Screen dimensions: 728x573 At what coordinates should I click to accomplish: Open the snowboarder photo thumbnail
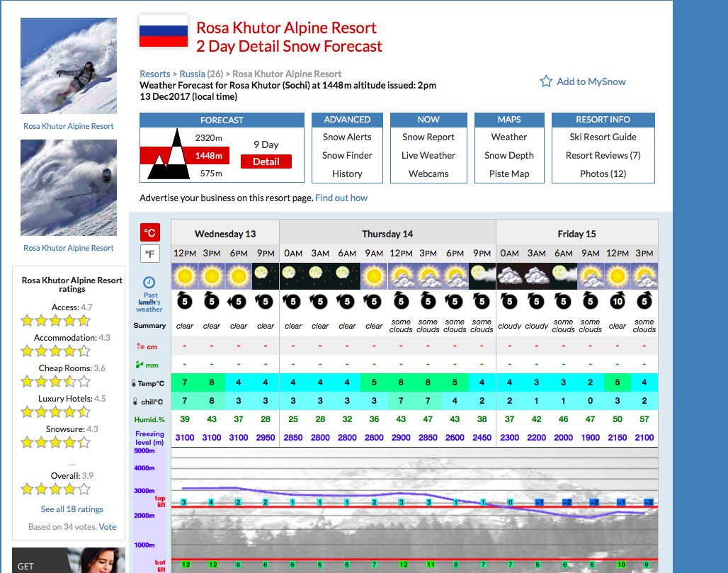coord(69,66)
